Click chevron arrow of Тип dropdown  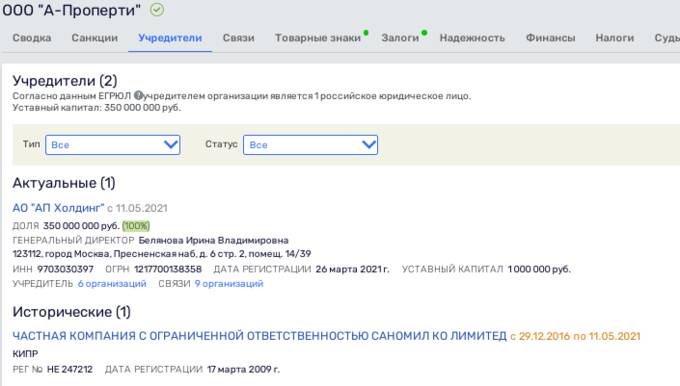(170, 144)
